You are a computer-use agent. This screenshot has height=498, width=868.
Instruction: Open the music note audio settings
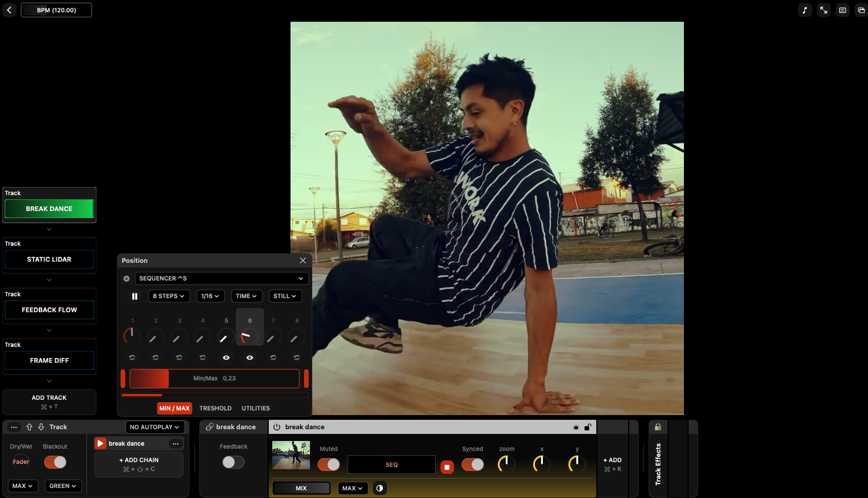pos(805,10)
